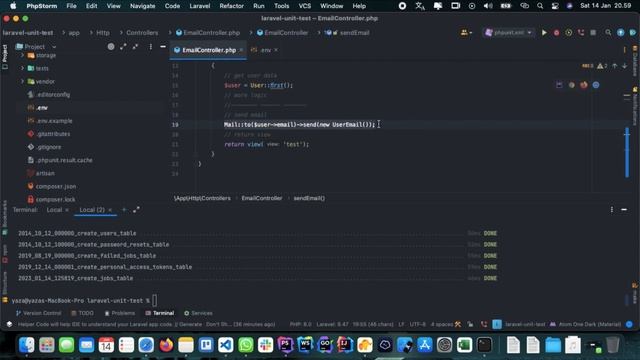Image resolution: width=640 pixels, height=360 pixels.
Task: Click the Start Listening for PHP Debug phone icon in the toolbar
Action: tap(581, 33)
